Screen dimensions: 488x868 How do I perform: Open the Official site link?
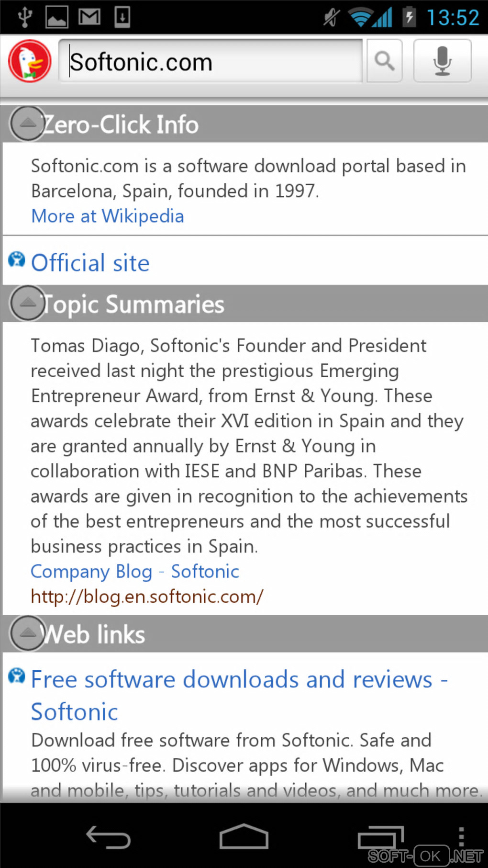point(90,263)
